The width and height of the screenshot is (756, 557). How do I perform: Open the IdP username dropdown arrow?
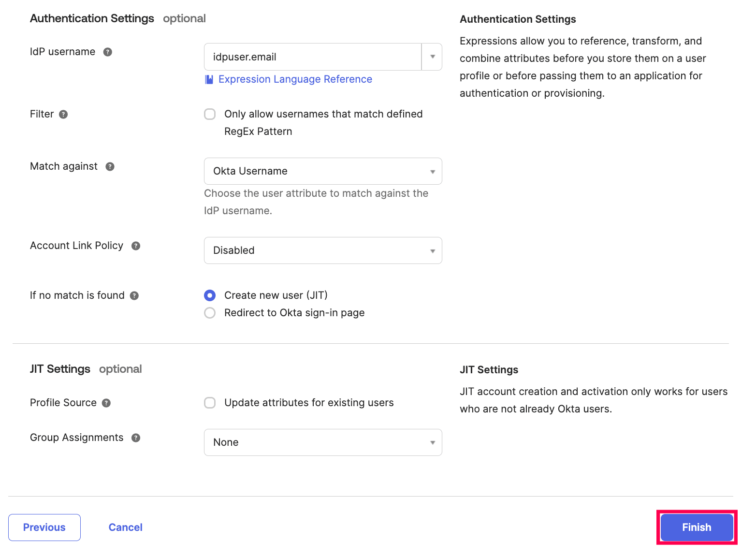(432, 57)
